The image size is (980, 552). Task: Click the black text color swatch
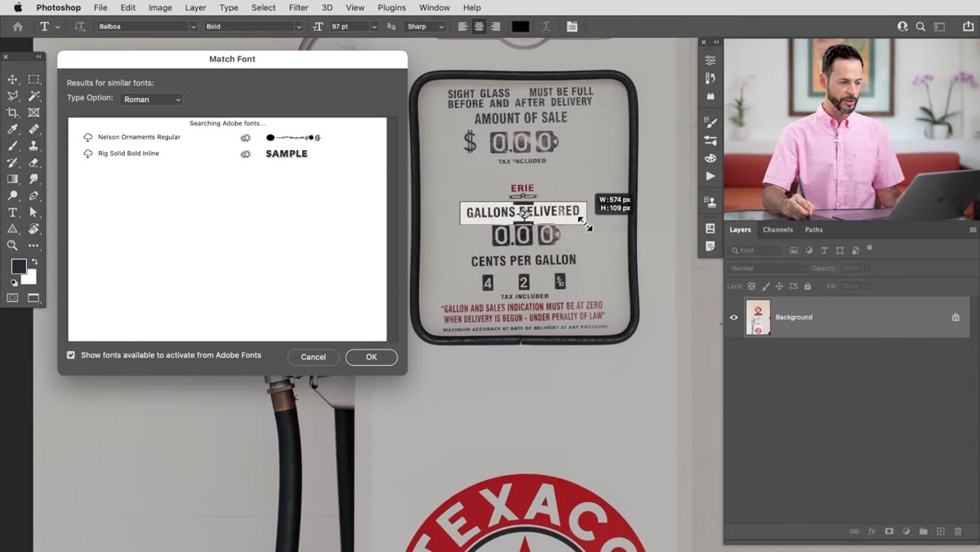(521, 26)
